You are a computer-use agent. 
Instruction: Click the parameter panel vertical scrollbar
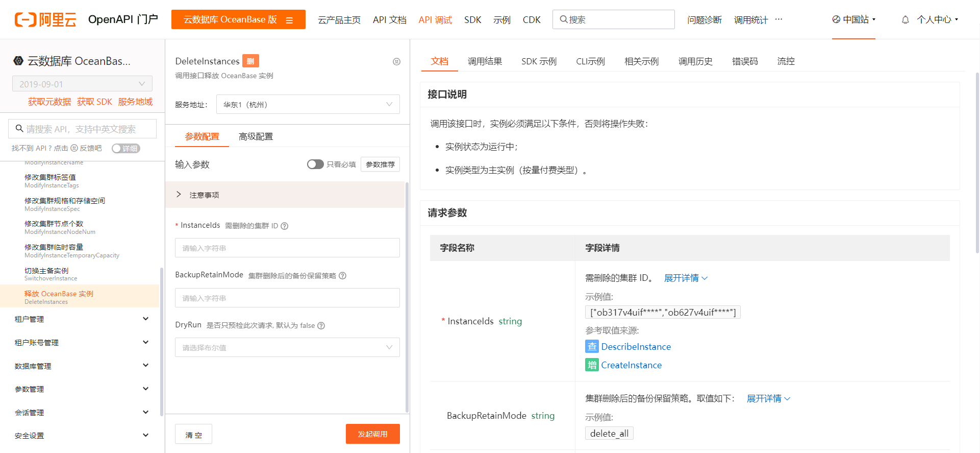407,296
